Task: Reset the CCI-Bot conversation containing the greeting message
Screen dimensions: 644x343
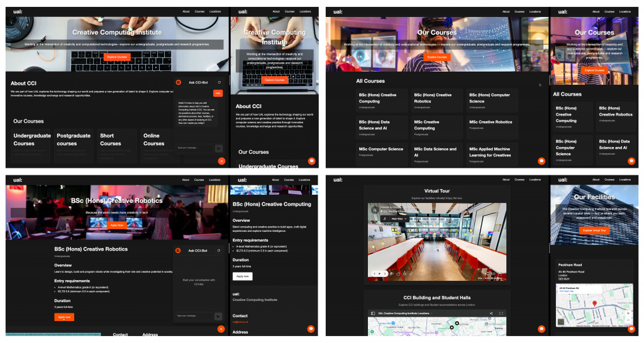Action: point(219,82)
